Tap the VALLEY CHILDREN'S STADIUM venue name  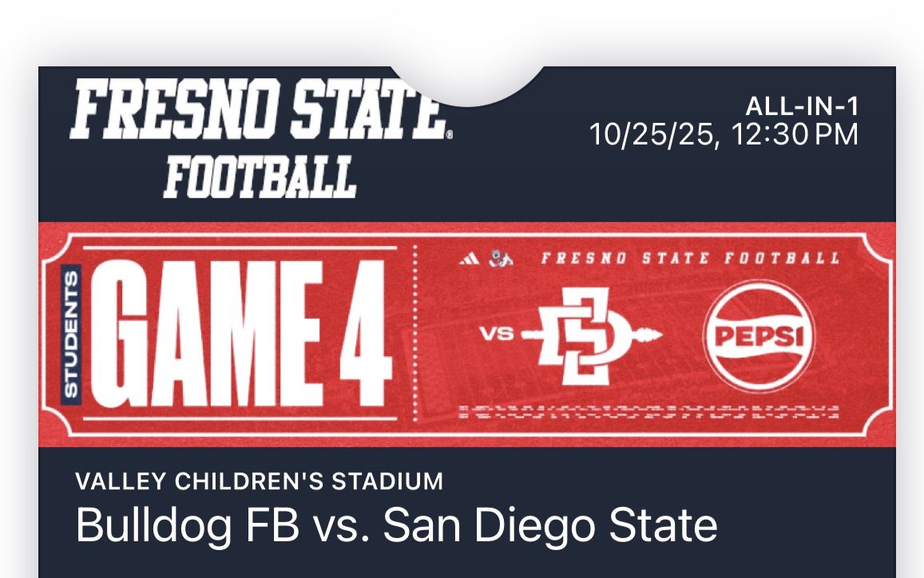[x=256, y=480]
